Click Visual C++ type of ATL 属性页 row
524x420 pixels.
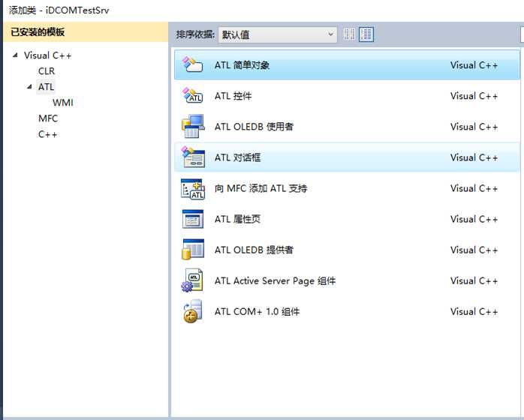(x=474, y=219)
